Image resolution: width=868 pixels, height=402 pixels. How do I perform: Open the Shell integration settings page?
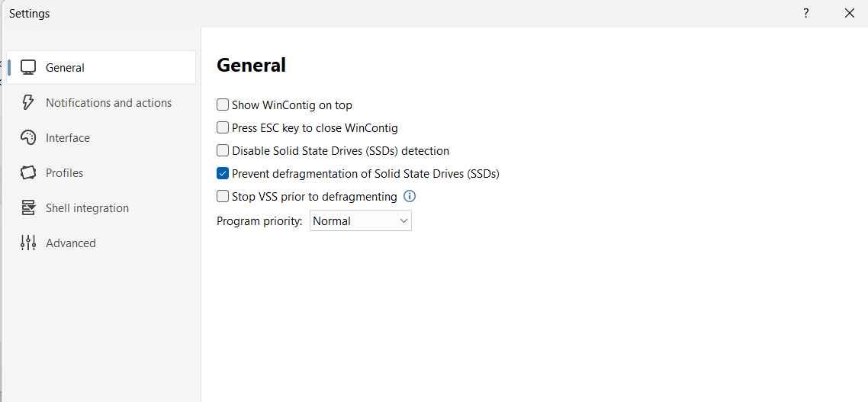point(87,207)
